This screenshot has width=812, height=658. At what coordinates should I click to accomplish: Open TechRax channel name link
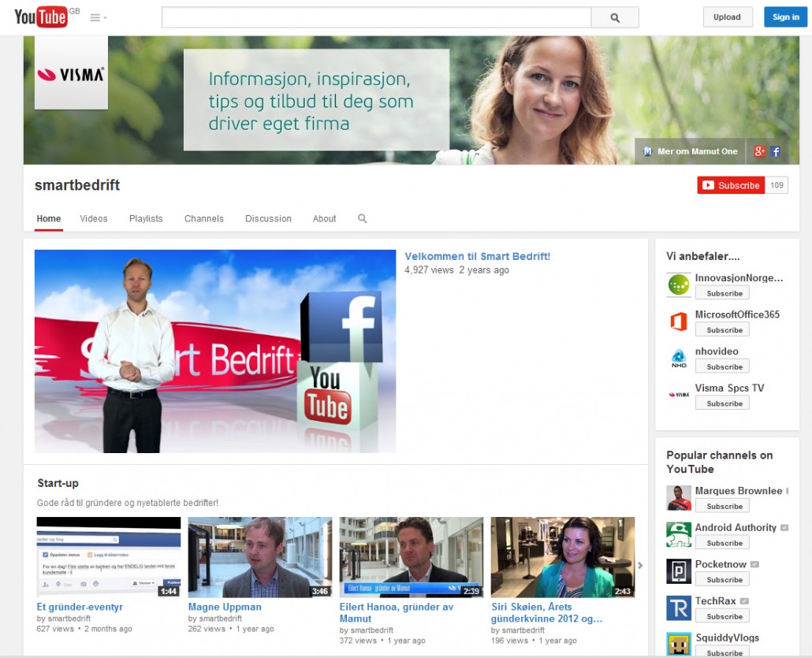coord(716,601)
